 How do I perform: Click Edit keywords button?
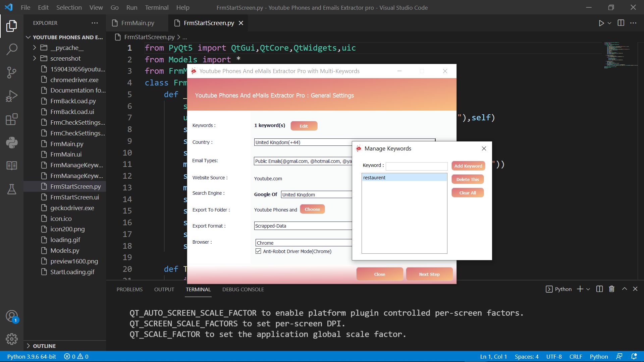click(x=304, y=126)
